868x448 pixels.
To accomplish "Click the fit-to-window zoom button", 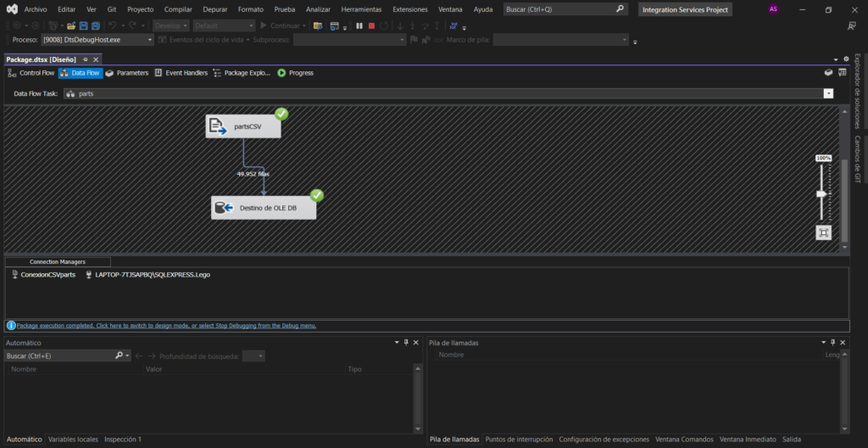I will pyautogui.click(x=822, y=232).
